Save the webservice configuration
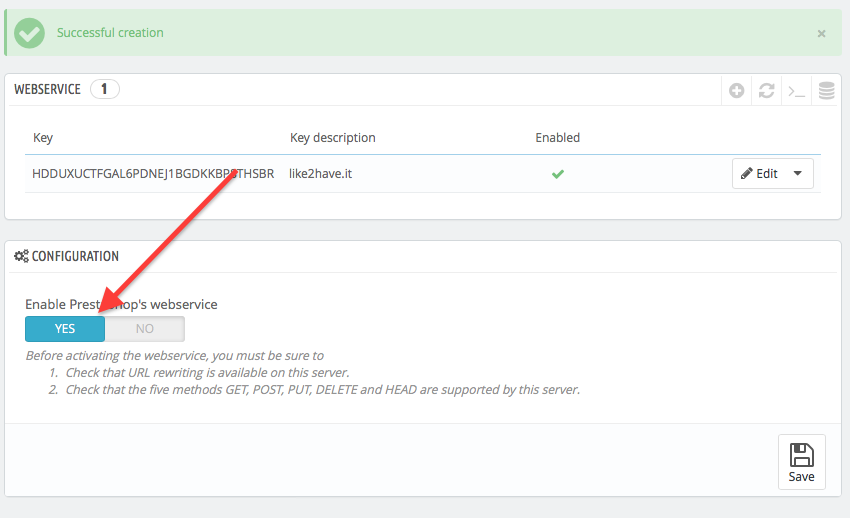This screenshot has width=850, height=518. point(801,462)
